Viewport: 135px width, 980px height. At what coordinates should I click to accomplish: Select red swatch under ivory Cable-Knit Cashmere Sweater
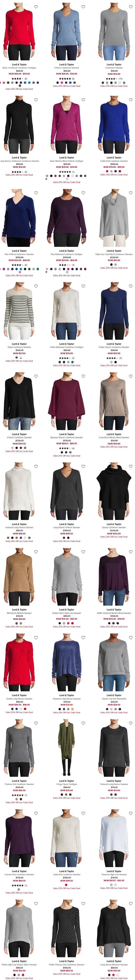click(66, 885)
